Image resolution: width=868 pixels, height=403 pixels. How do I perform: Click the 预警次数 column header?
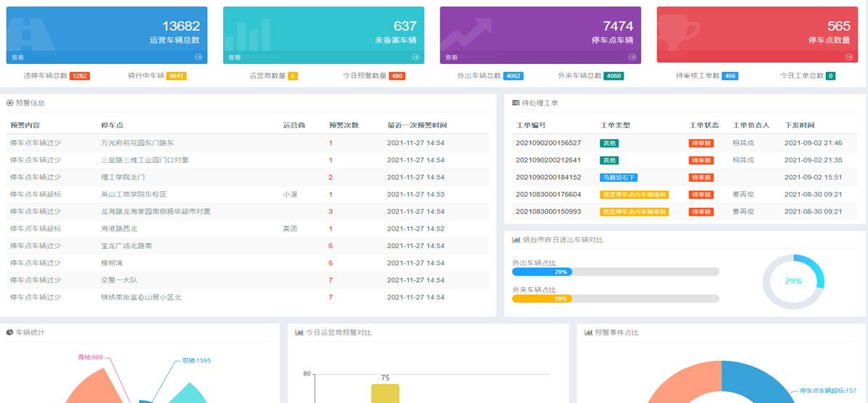click(x=344, y=125)
